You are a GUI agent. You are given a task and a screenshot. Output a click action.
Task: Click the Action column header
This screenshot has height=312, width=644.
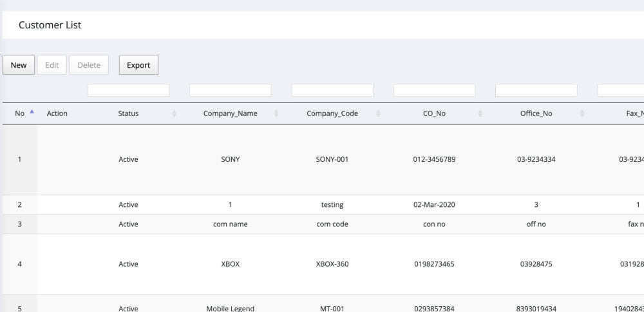pyautogui.click(x=57, y=113)
